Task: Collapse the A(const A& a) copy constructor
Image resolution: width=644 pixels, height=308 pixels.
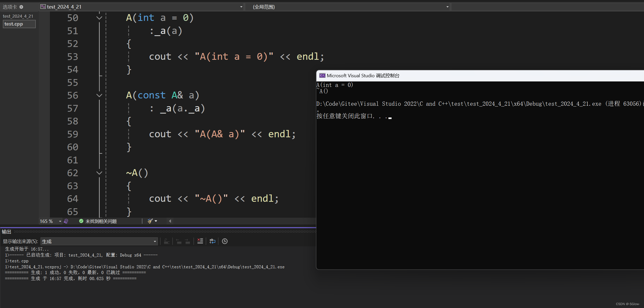Action: [x=99, y=96]
